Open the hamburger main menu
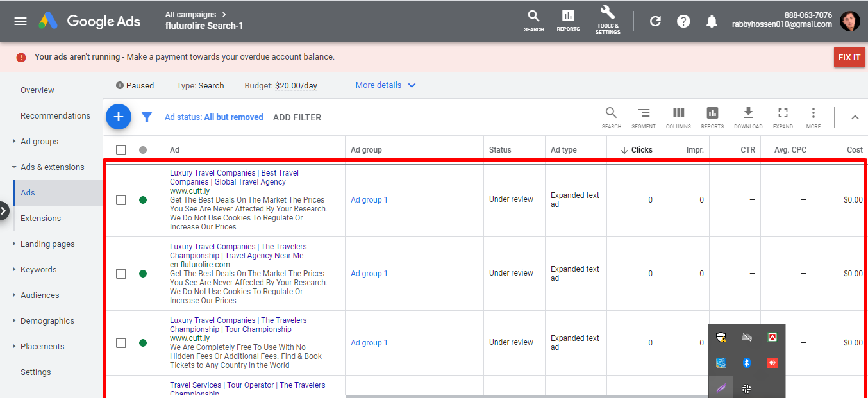The height and width of the screenshot is (398, 868). tap(21, 21)
